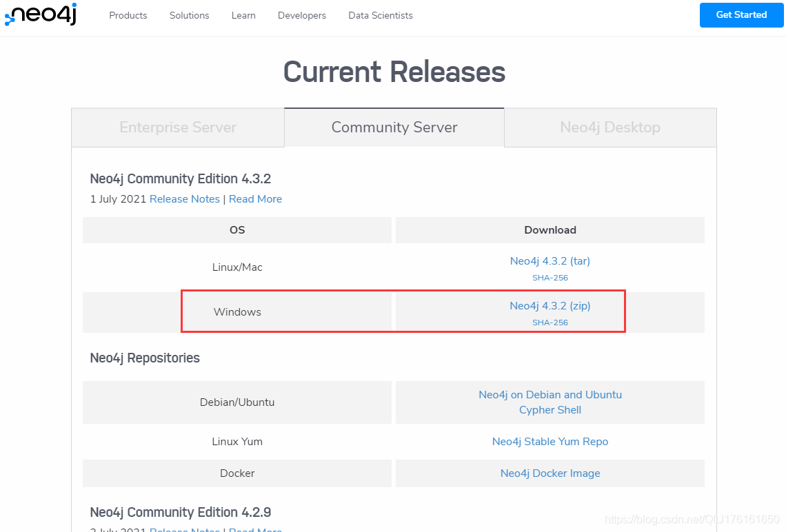The height and width of the screenshot is (532, 786).
Task: Open the Data Scientists menu
Action: point(381,16)
